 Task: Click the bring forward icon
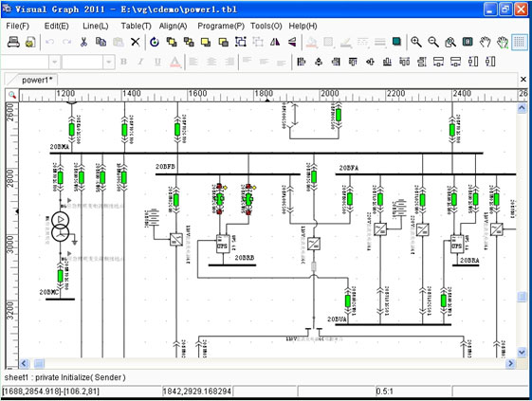coord(206,42)
